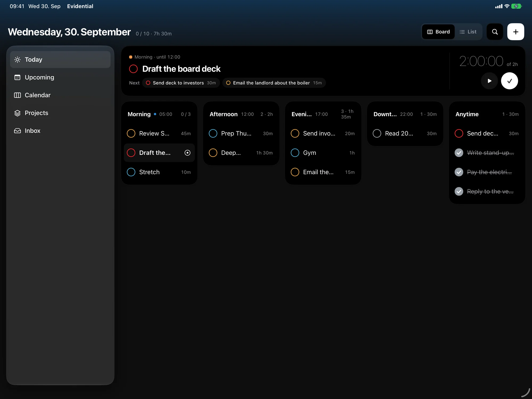
Task: Click the 0 / 10 · 7h 30m summary
Action: [154, 34]
